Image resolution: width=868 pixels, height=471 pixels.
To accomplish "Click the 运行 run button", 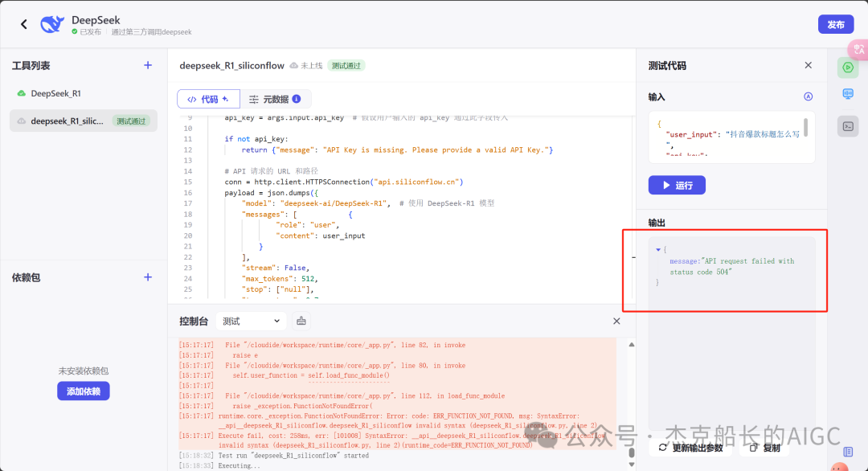I will tap(677, 185).
